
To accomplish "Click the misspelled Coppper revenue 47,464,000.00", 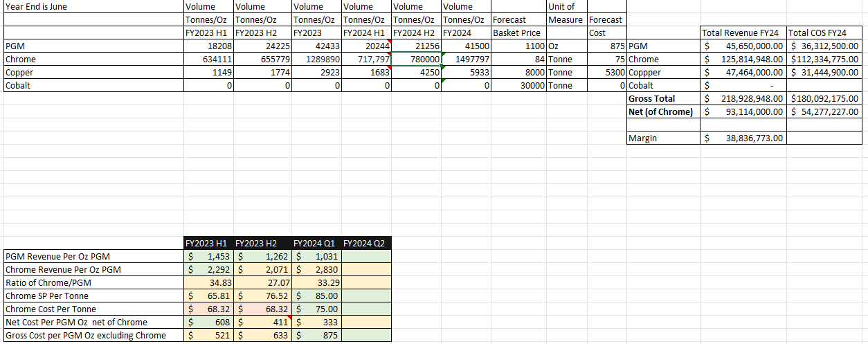I will (x=744, y=73).
